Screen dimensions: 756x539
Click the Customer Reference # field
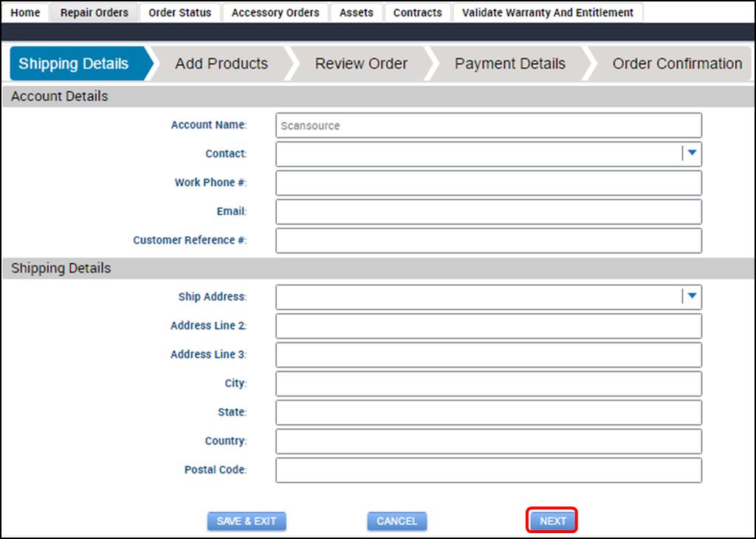[489, 241]
